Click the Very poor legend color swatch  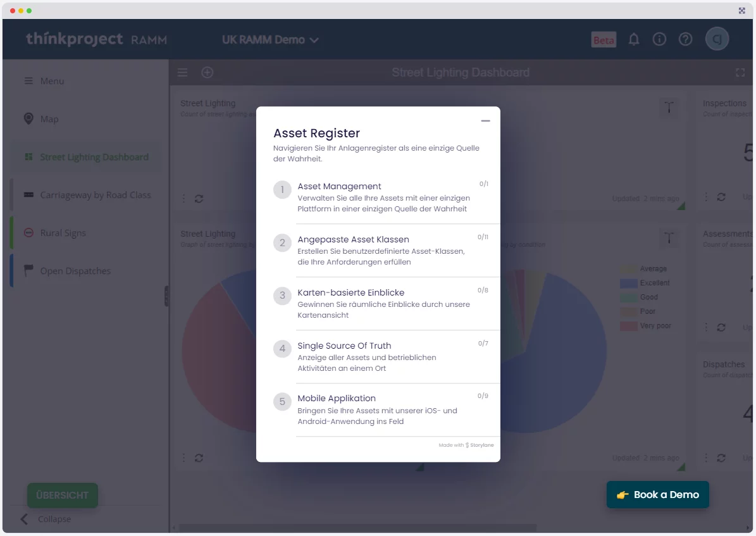pyautogui.click(x=628, y=326)
